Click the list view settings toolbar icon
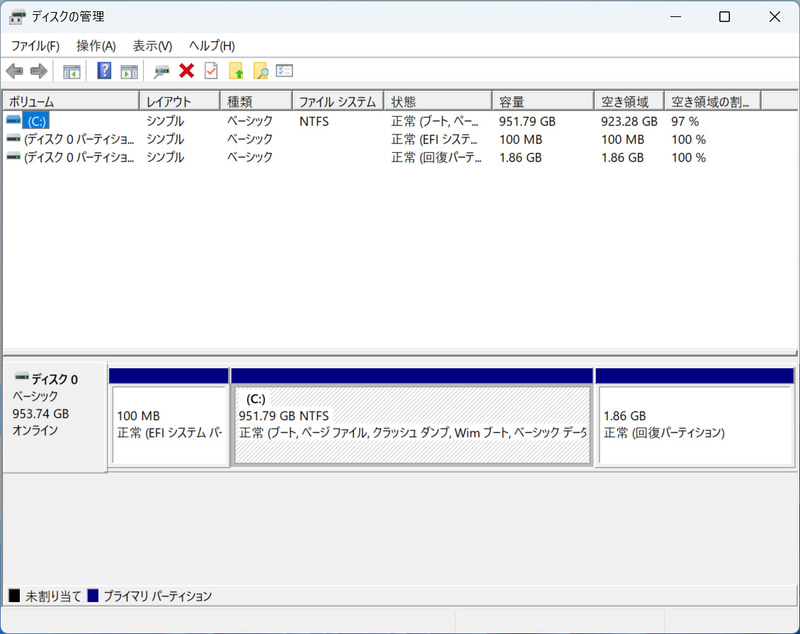Viewport: 800px width, 634px height. [x=284, y=70]
